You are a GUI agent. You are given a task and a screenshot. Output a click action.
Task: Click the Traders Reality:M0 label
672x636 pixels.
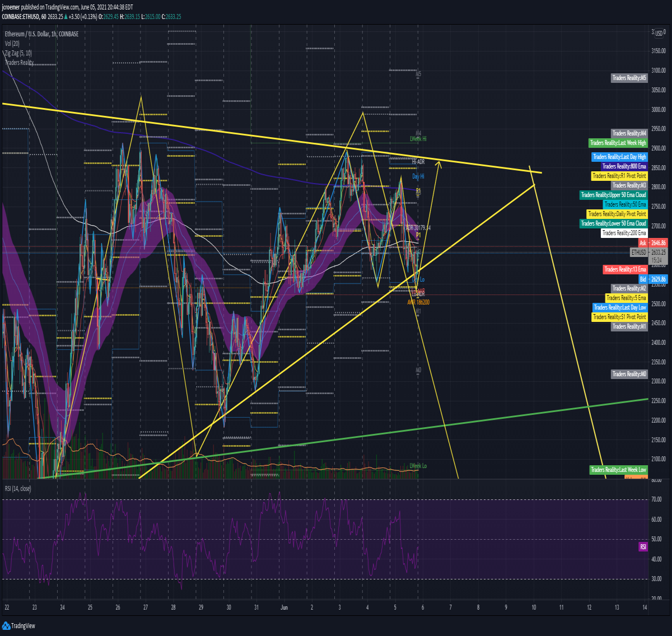629,374
